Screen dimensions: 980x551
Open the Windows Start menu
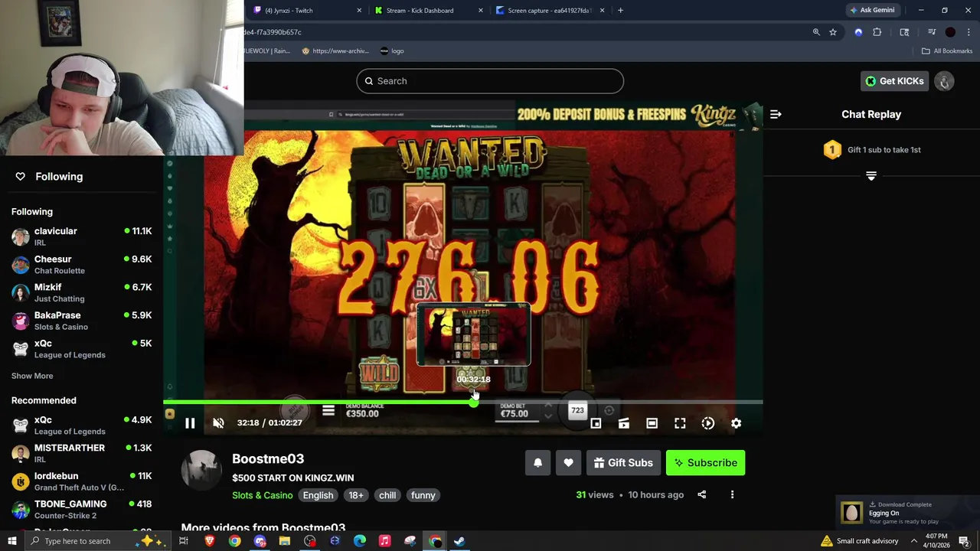coord(11,541)
